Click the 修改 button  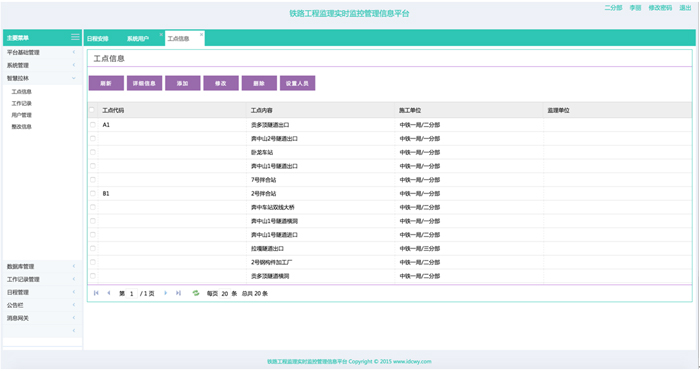(x=221, y=83)
